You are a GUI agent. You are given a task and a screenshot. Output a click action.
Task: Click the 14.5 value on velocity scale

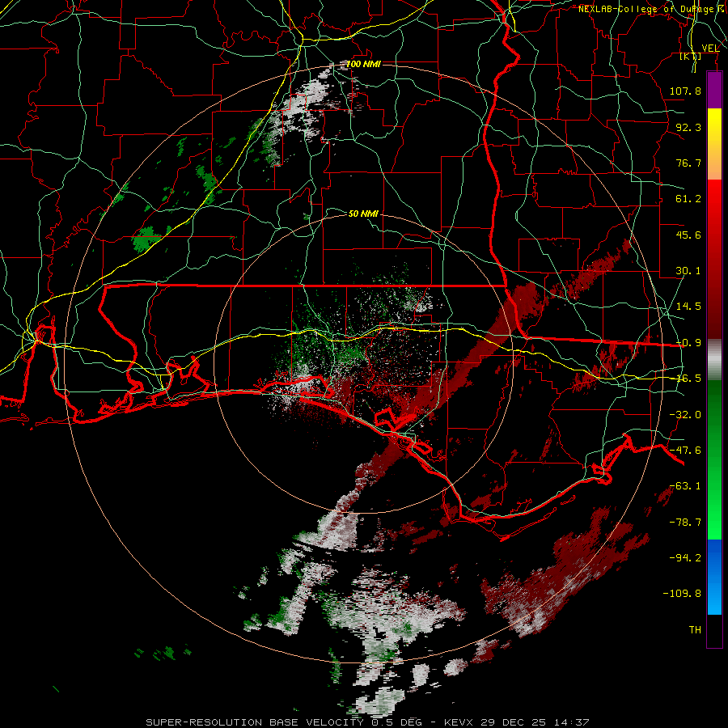pyautogui.click(x=688, y=307)
